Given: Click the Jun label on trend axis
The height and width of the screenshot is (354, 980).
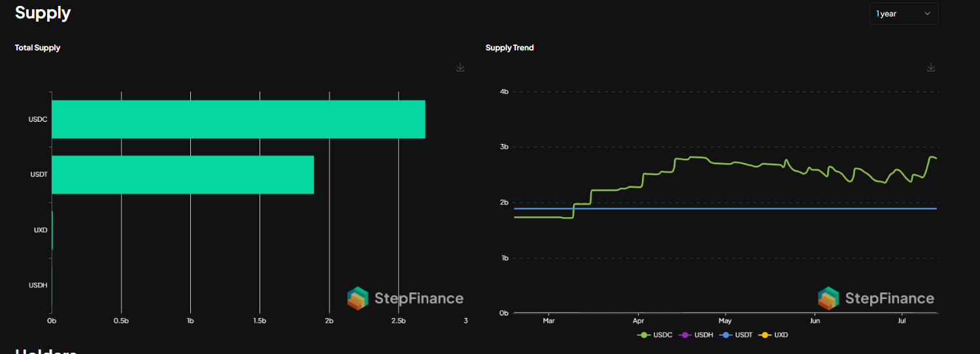Looking at the screenshot, I should point(815,321).
